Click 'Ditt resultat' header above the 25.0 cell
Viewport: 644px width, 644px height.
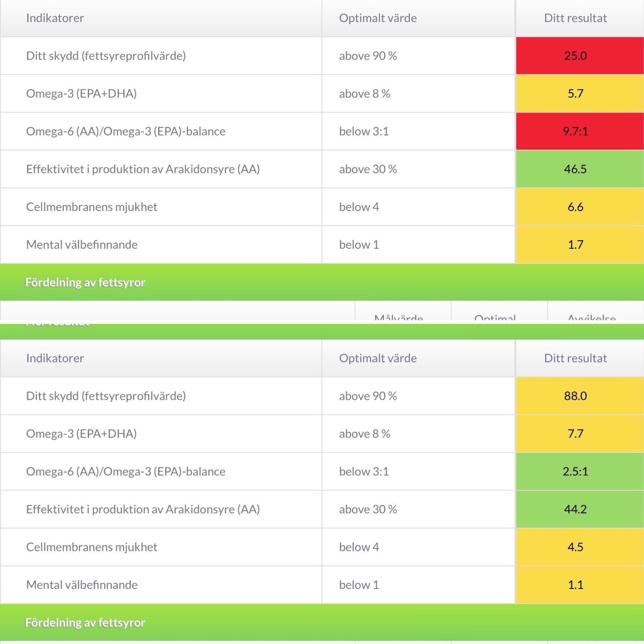[x=576, y=18]
